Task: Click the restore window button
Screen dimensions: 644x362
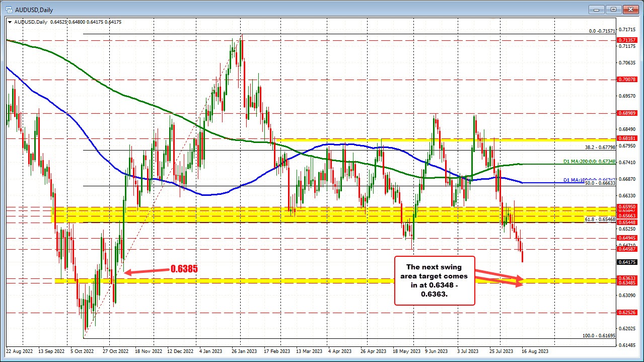Action: (x=613, y=9)
